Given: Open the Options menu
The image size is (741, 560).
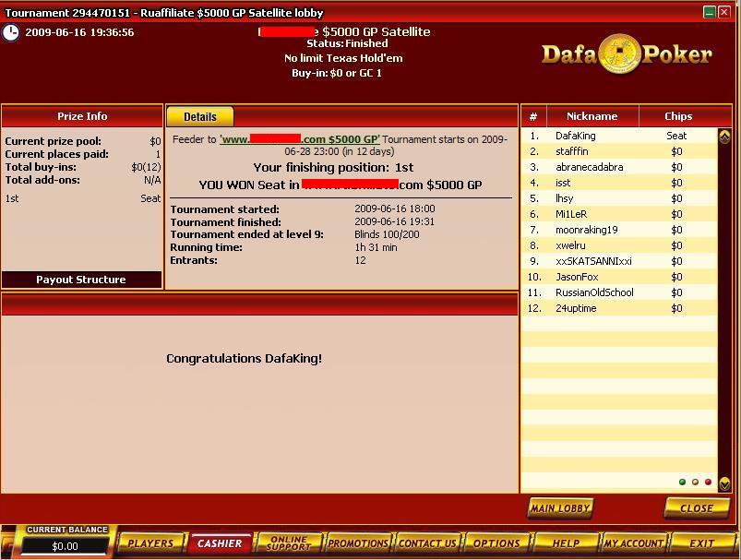Looking at the screenshot, I should 496,543.
